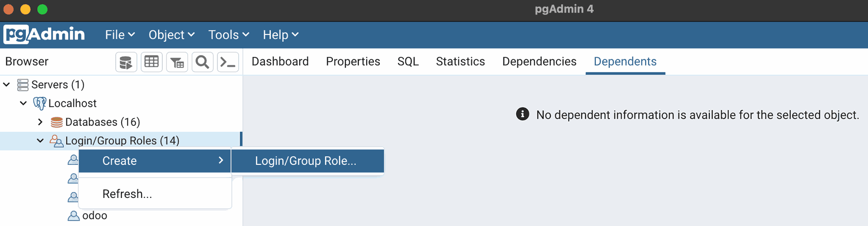Collapse the Login/Group Roles node
Viewport: 868px width, 226px height.
(40, 141)
